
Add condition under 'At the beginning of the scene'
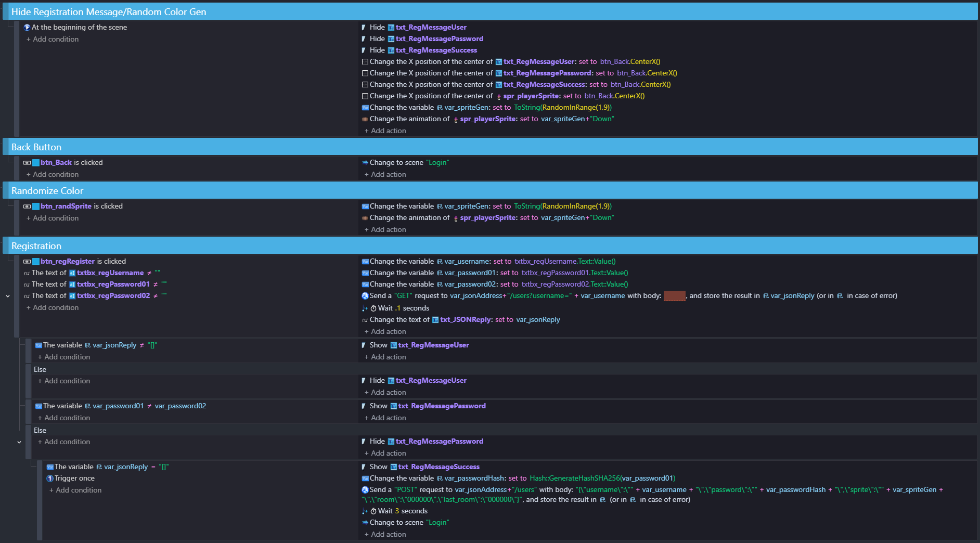tap(53, 40)
